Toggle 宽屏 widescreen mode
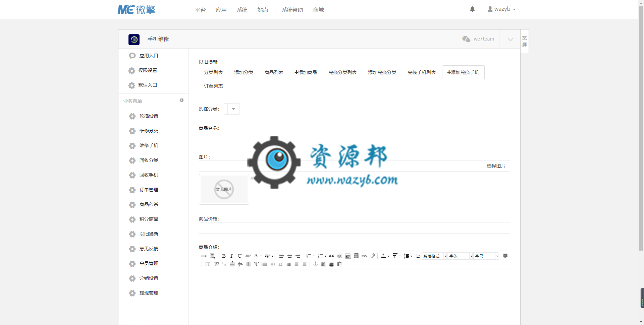 pos(525,41)
